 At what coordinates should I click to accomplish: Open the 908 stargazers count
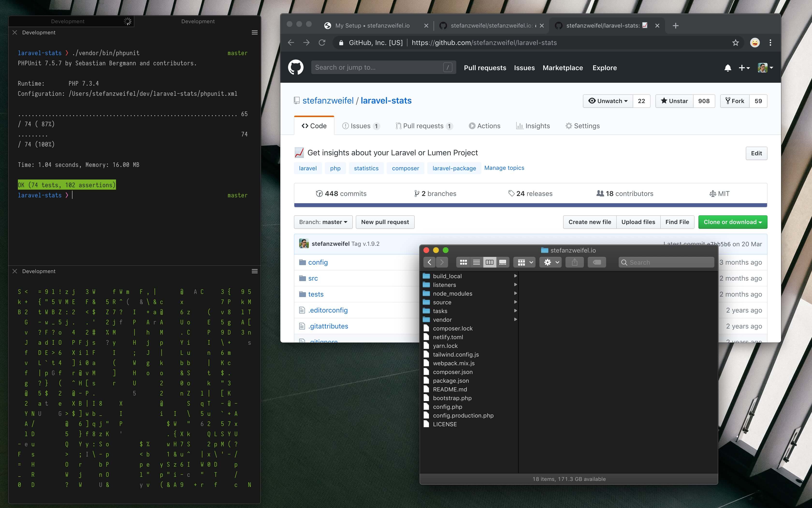coord(704,101)
